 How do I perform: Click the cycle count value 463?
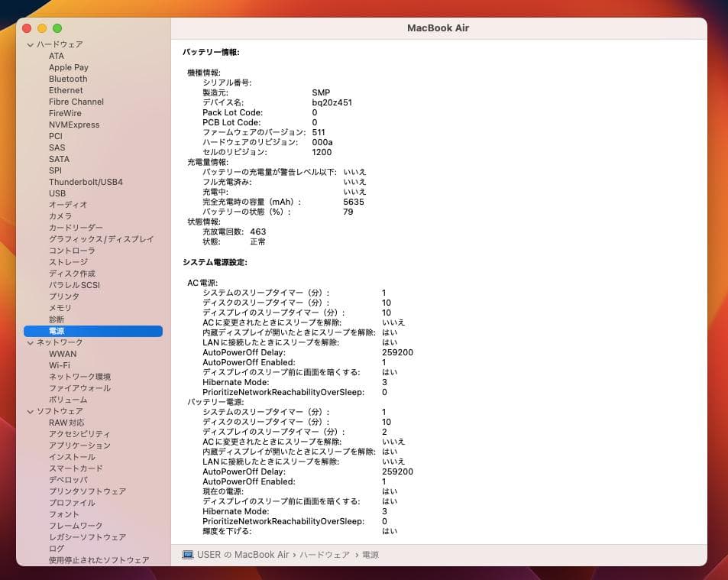pyautogui.click(x=258, y=232)
